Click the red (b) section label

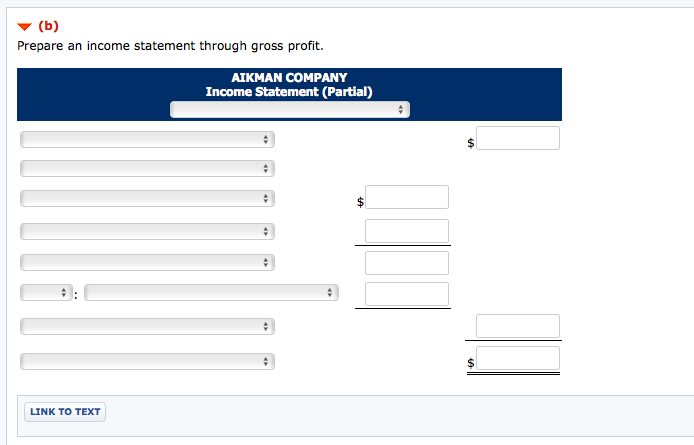[x=47, y=27]
